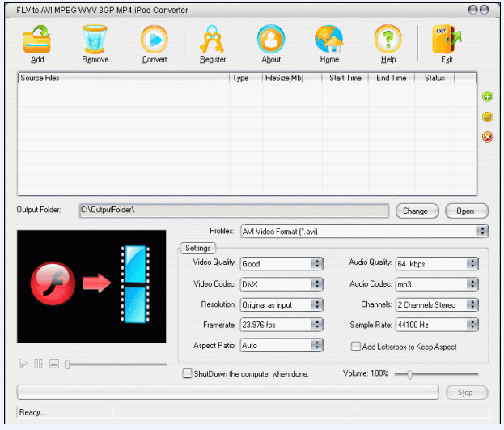Stop the preview playback

(54, 364)
